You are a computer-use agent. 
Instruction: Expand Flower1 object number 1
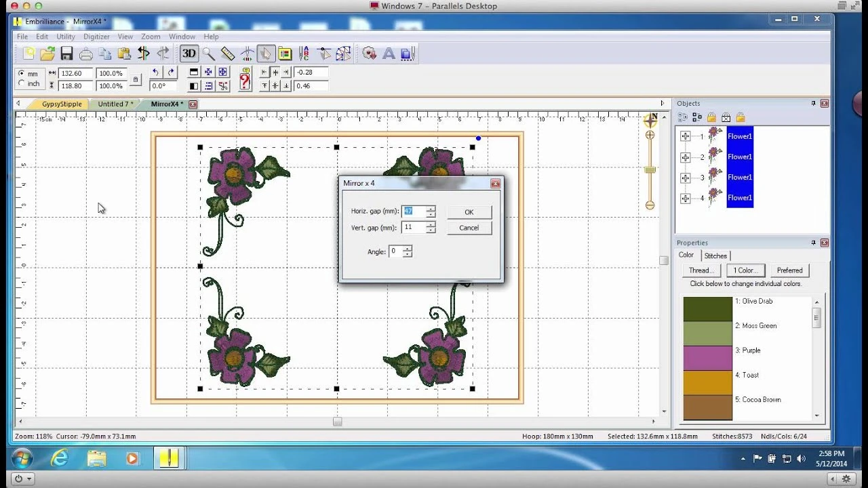[x=686, y=136]
